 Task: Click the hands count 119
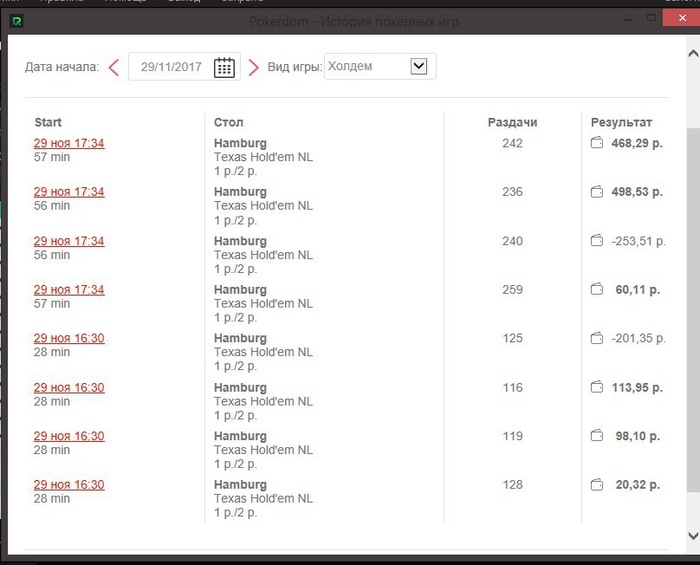tap(512, 436)
